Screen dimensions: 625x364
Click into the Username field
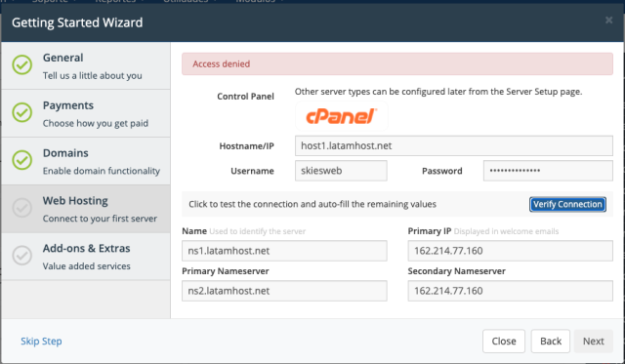341,171
